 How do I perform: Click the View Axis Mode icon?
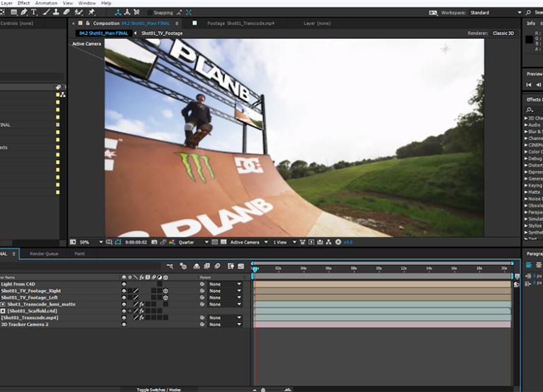(x=137, y=12)
